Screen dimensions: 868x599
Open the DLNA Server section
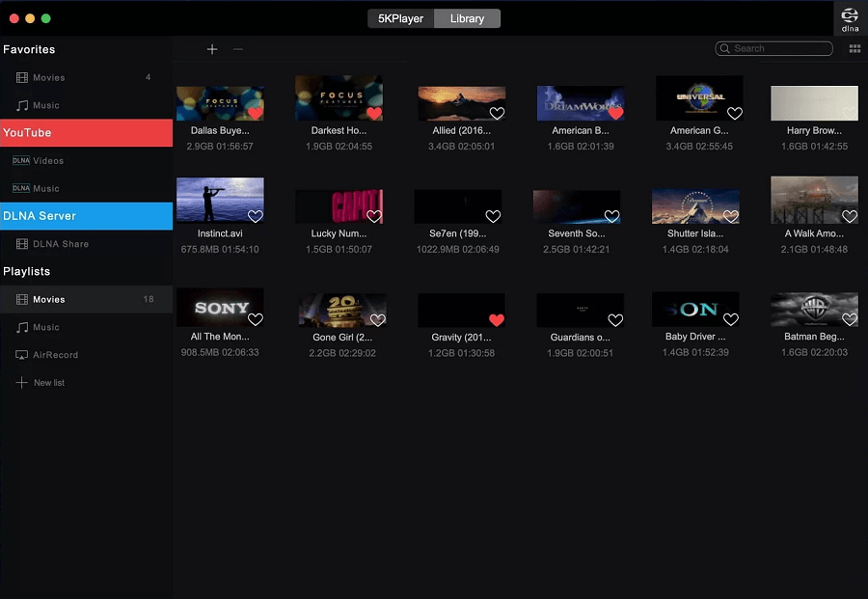tap(87, 216)
